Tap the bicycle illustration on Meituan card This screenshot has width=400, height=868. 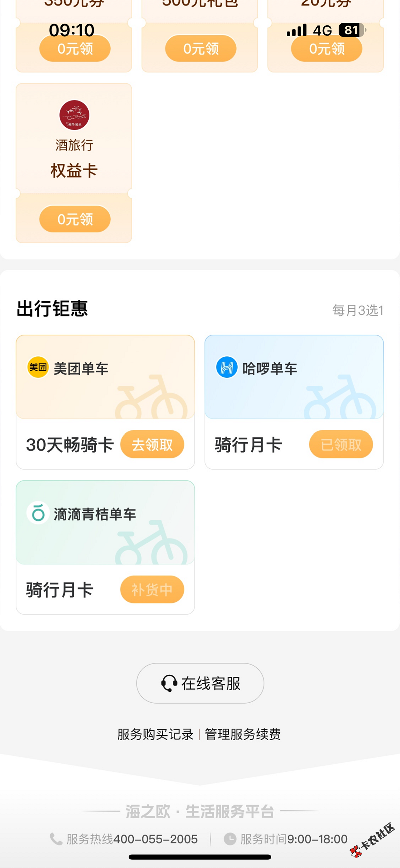point(151,398)
